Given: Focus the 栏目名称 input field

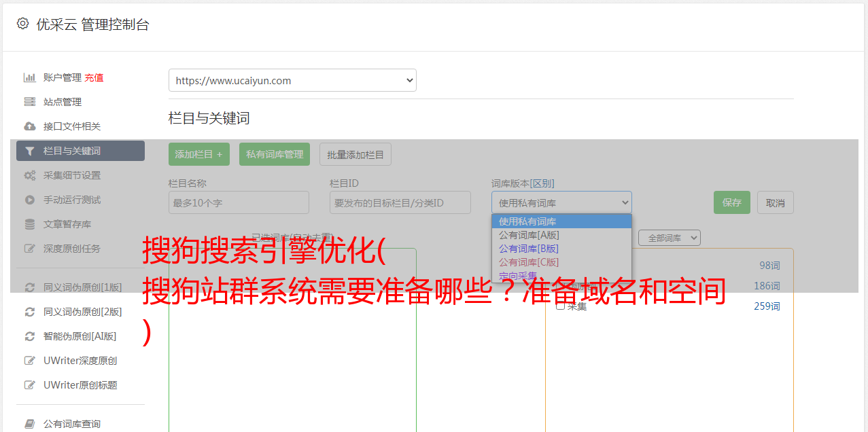Looking at the screenshot, I should click(239, 202).
